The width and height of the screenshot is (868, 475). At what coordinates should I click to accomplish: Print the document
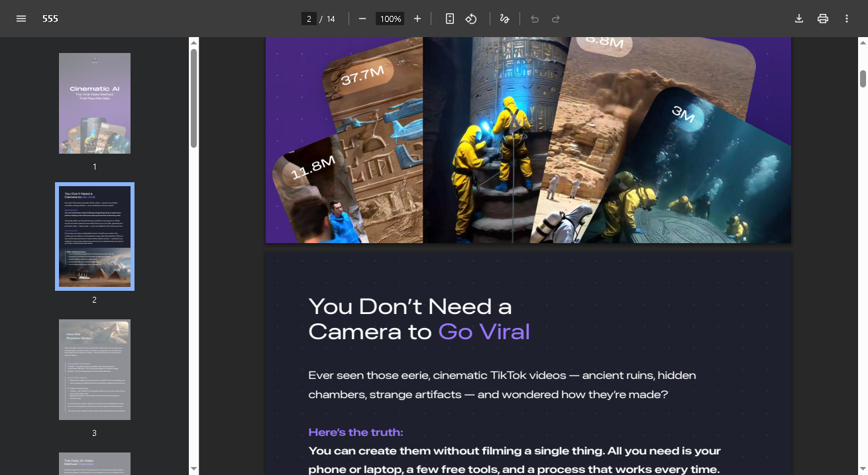coord(823,19)
